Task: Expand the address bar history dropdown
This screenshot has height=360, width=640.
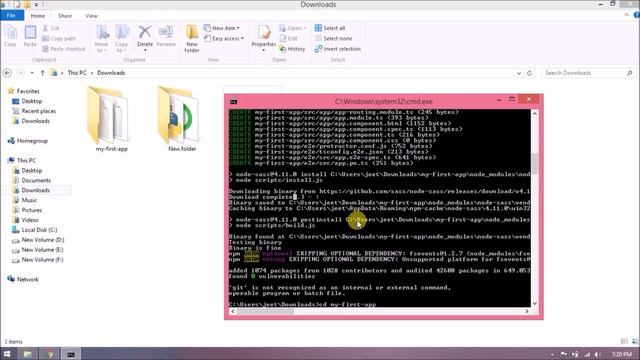Action: (x=519, y=73)
